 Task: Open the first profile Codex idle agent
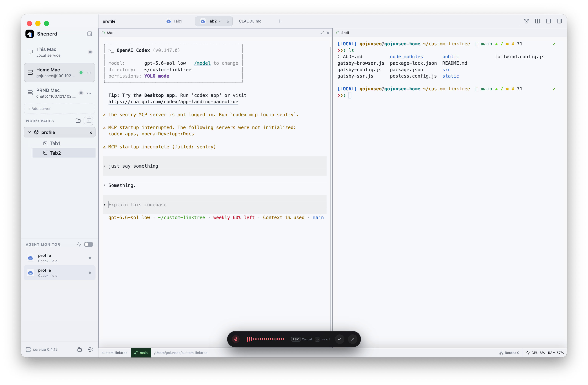click(59, 258)
